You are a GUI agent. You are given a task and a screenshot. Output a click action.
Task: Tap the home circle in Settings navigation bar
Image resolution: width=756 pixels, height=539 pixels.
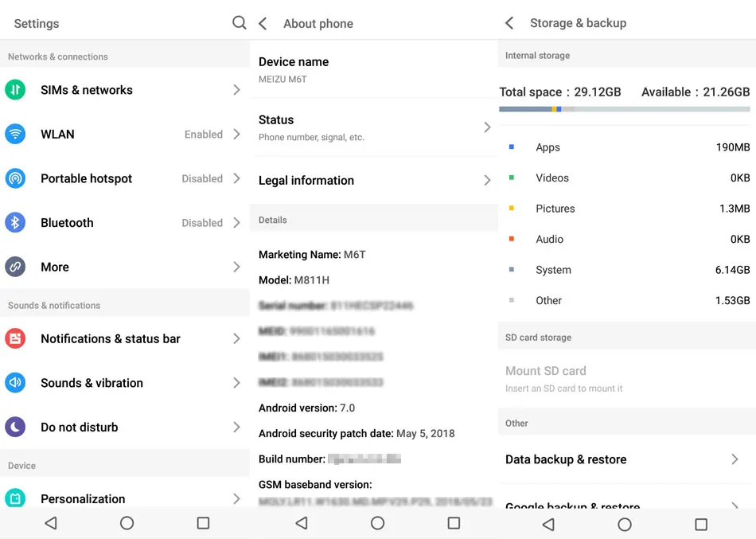(x=127, y=523)
